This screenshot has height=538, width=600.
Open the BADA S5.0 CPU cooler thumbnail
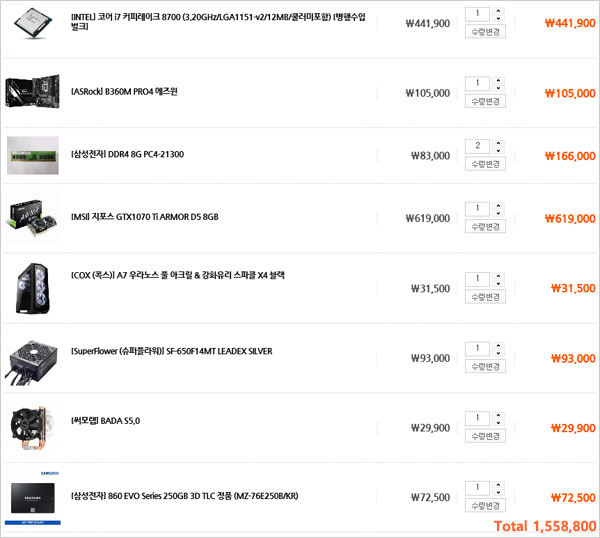point(30,427)
